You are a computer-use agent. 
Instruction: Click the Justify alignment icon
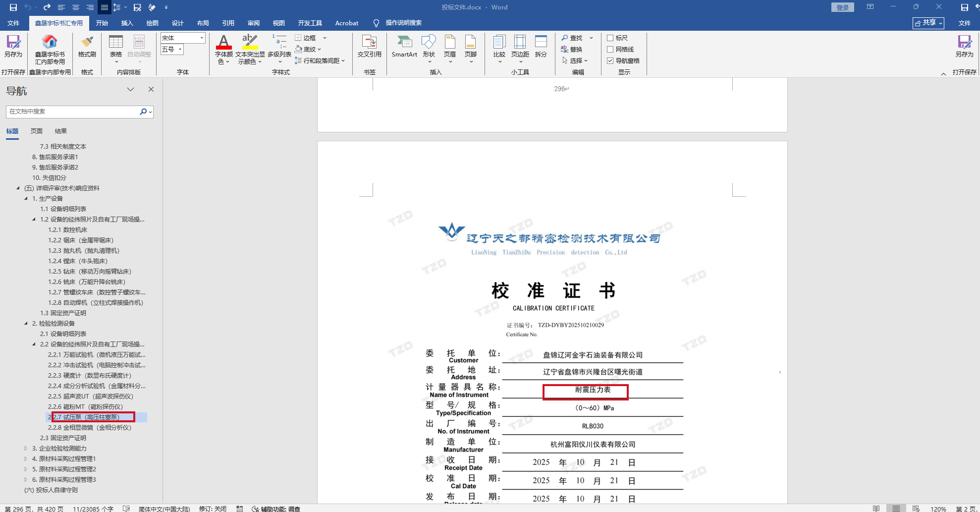(x=105, y=7)
